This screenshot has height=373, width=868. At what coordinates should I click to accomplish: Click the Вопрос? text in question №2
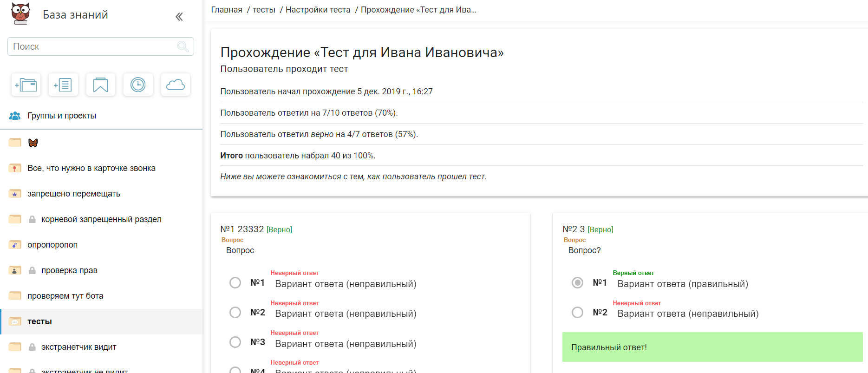pyautogui.click(x=585, y=250)
